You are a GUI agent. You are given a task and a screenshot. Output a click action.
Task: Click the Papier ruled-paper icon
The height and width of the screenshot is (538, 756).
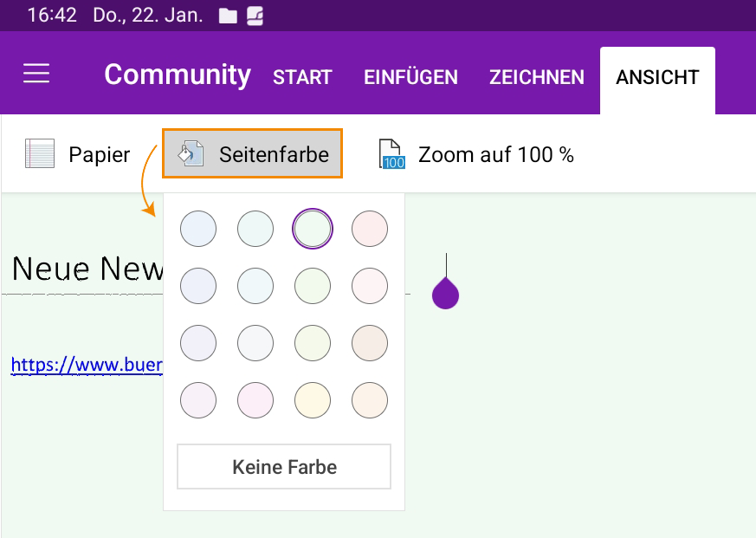40,155
